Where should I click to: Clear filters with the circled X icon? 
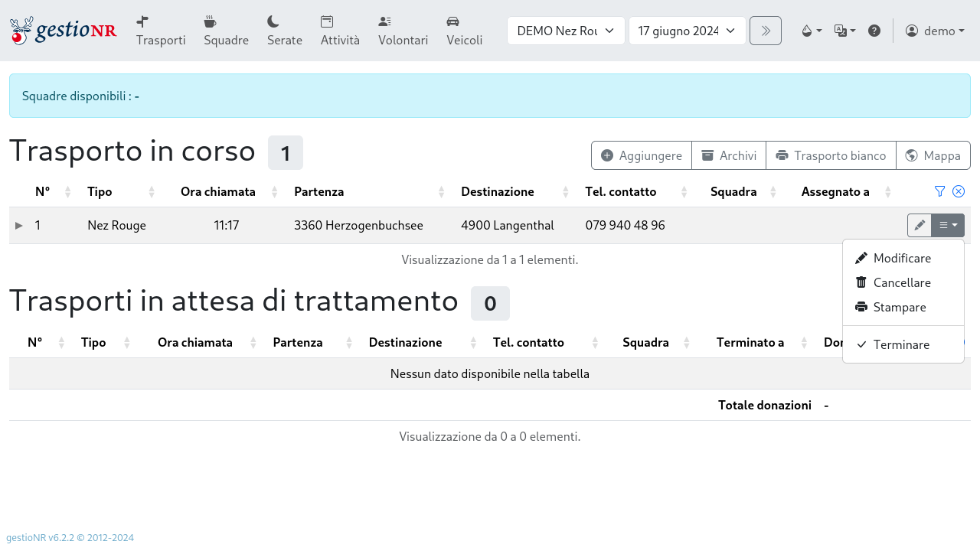point(958,191)
